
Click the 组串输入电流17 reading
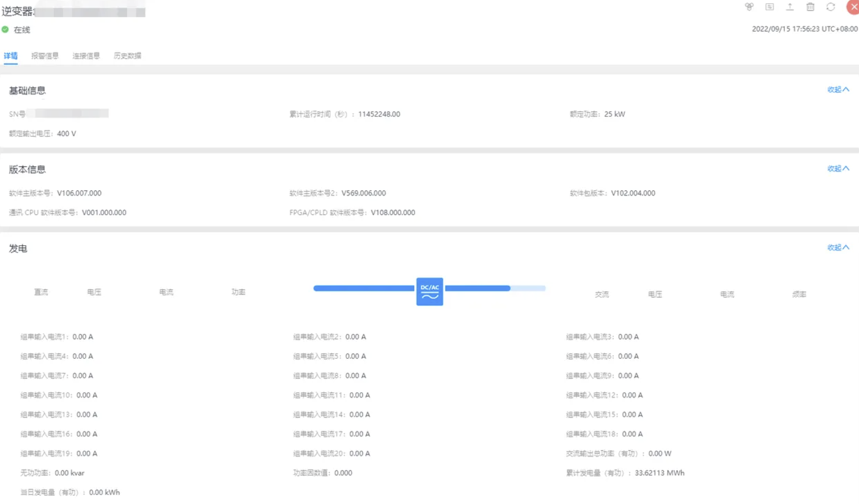point(332,434)
